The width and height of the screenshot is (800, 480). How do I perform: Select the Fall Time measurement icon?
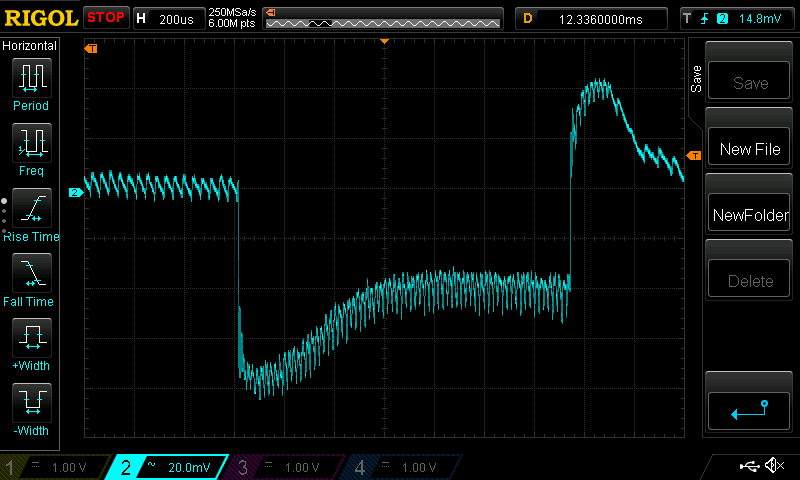point(32,272)
